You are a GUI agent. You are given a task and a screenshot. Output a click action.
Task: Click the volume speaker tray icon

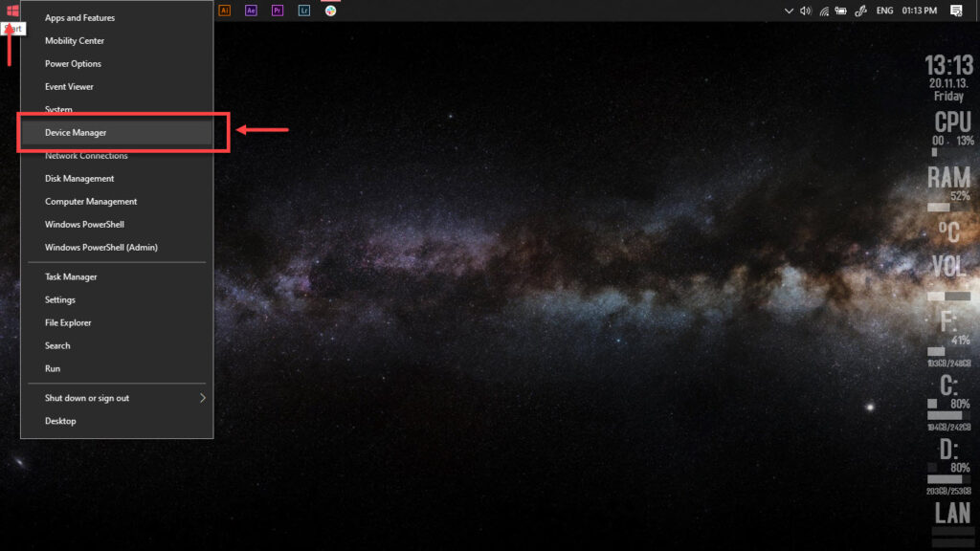pyautogui.click(x=806, y=11)
